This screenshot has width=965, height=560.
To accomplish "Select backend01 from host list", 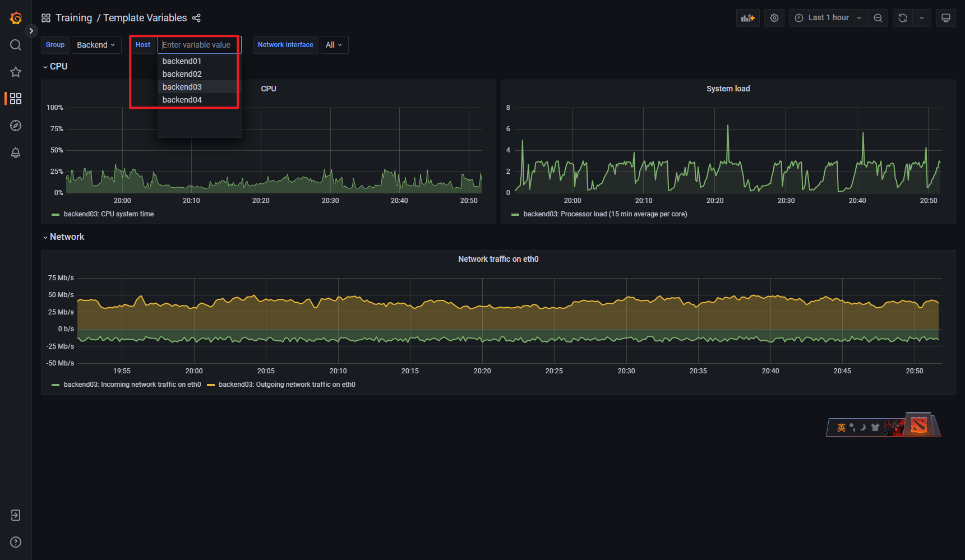I will point(199,61).
